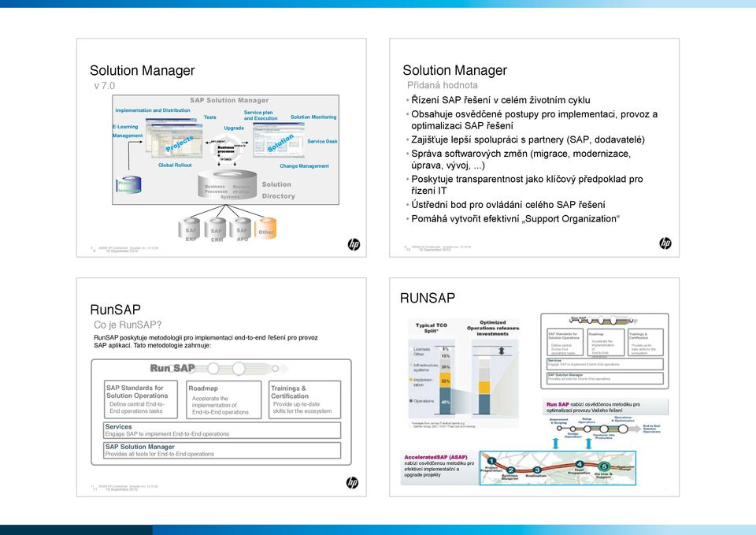Click the Global Rollout label
Screen dimensions: 756x535
175,165
